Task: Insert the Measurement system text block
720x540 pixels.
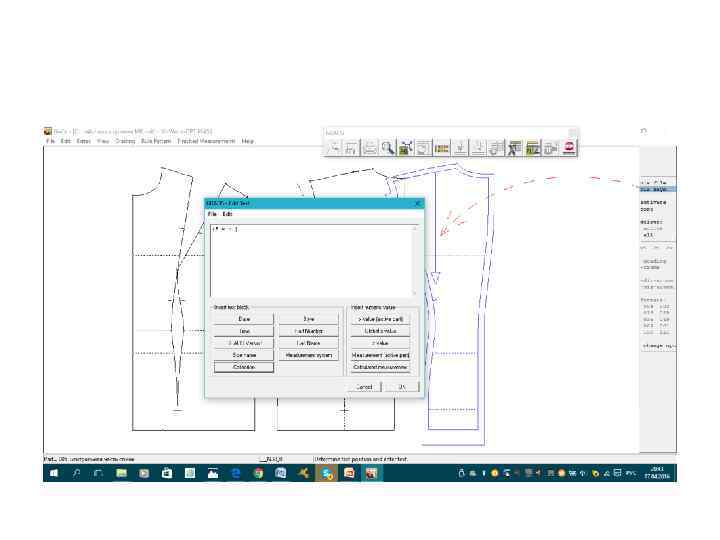Action: [x=309, y=355]
